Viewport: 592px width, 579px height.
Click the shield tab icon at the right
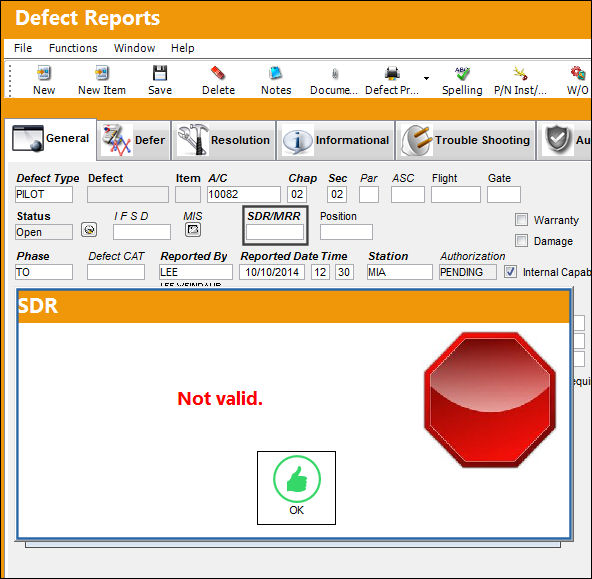(x=558, y=140)
